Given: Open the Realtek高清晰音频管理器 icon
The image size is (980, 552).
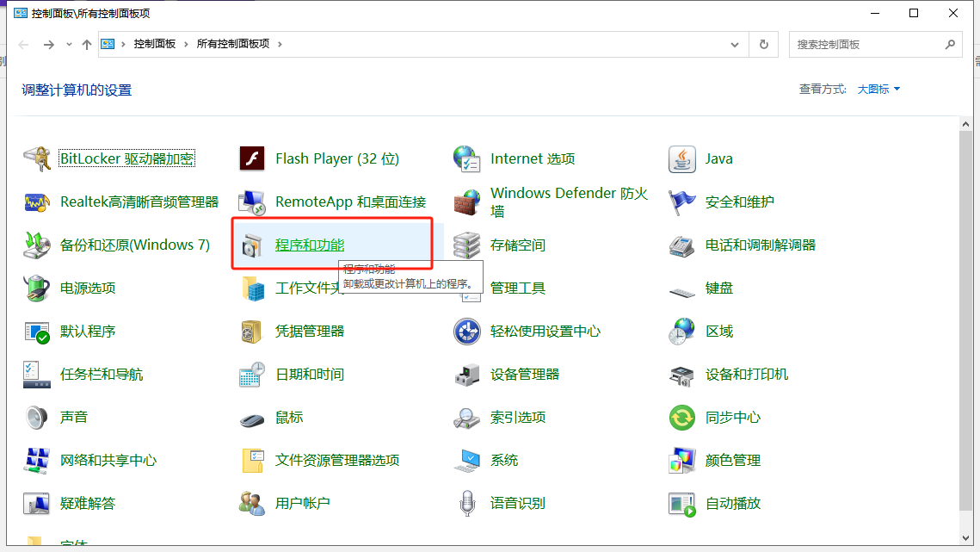Looking at the screenshot, I should pyautogui.click(x=37, y=202).
